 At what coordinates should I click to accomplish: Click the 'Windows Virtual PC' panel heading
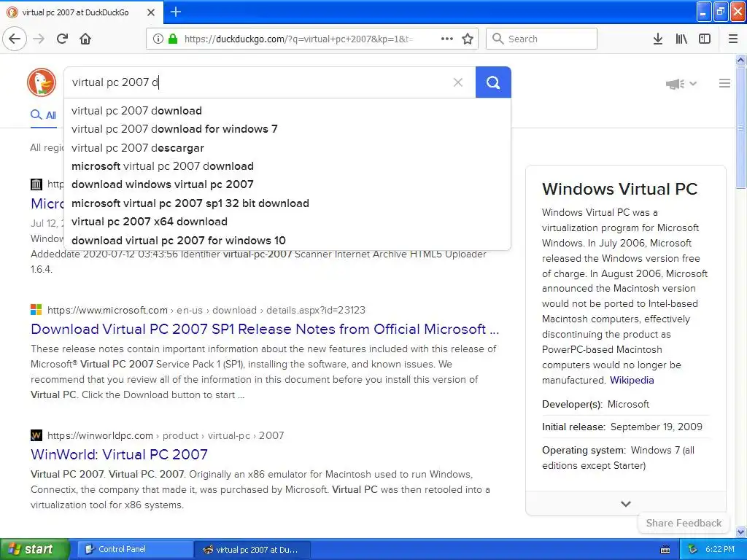(620, 189)
